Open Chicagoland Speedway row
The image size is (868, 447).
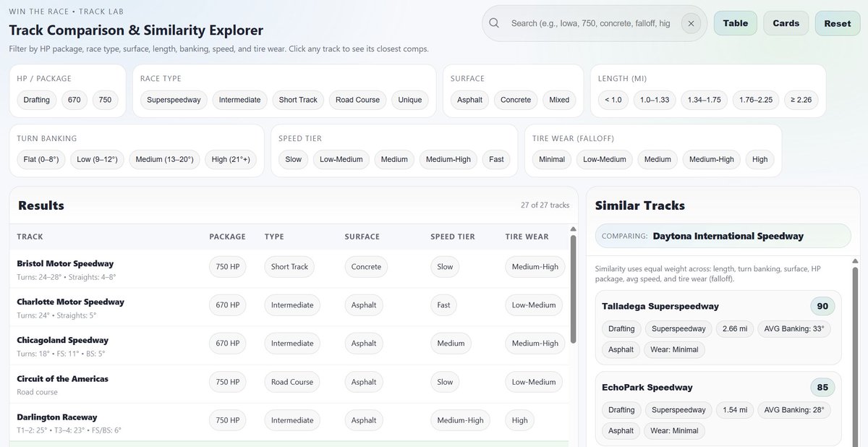coord(289,346)
